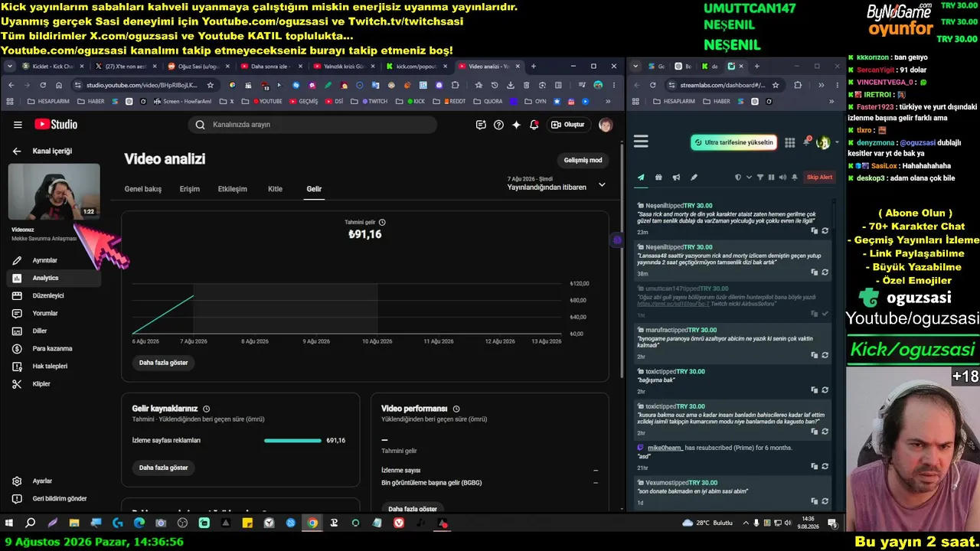Open Hak talepleri copyright item
980x551 pixels.
(x=54, y=366)
